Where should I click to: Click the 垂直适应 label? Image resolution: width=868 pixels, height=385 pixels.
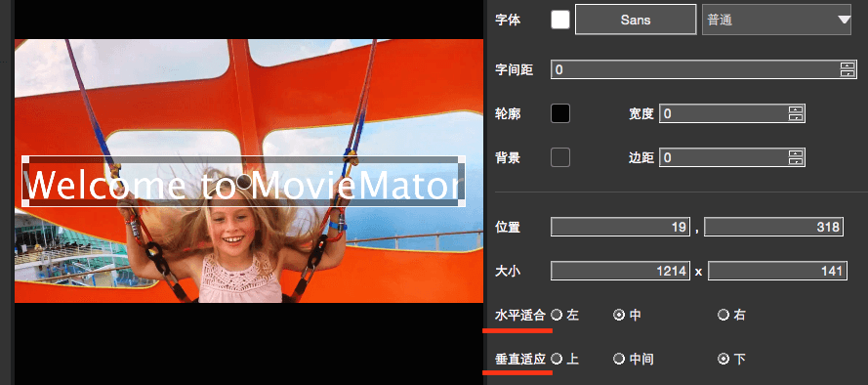click(519, 359)
